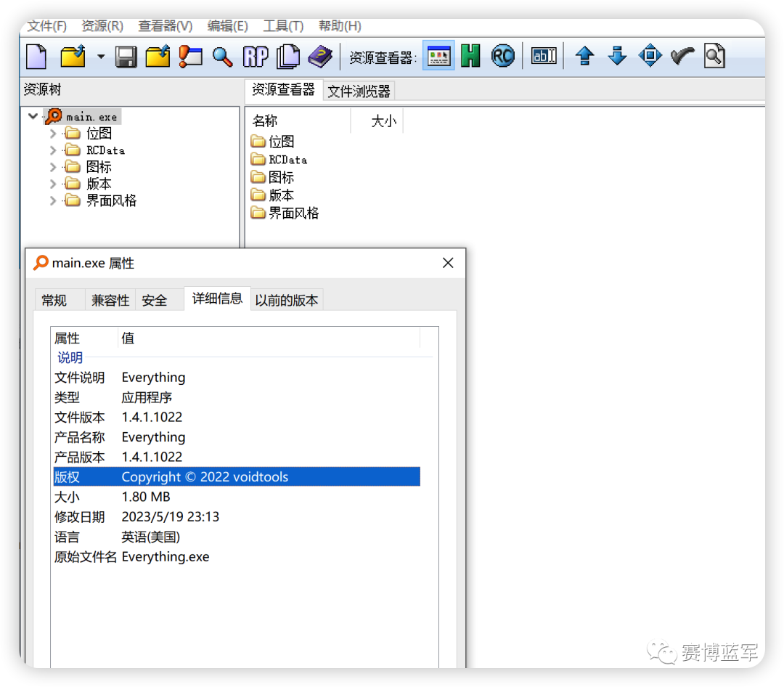784x687 pixels.
Task: Open the 兼容性 tab in properties dialog
Action: (x=110, y=300)
